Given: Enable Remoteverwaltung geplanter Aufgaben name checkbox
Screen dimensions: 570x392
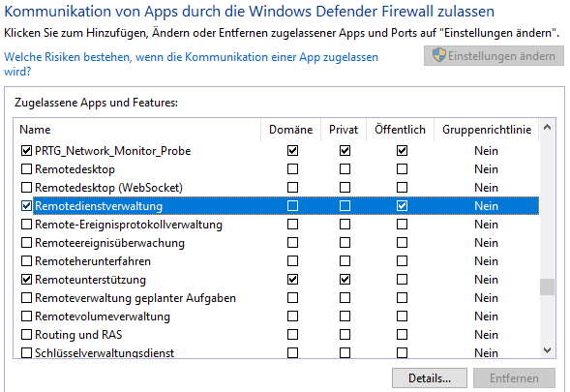Looking at the screenshot, I should click(26, 298).
